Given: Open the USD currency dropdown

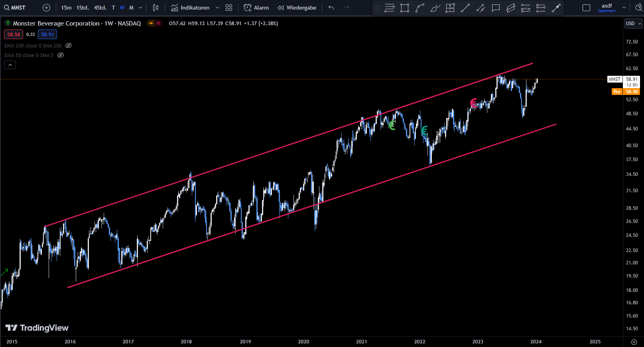Looking at the screenshot, I should click(633, 24).
